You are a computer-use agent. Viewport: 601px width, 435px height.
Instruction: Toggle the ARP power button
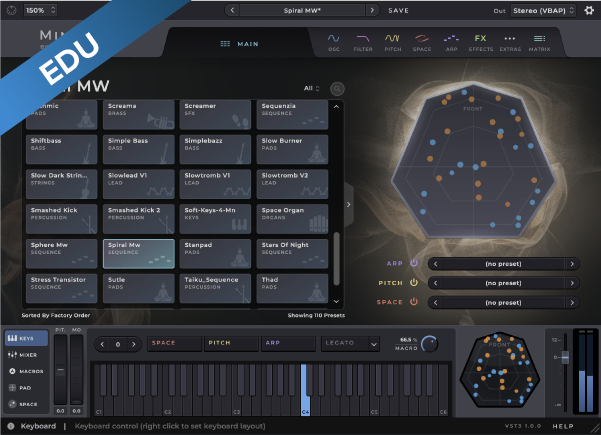pyautogui.click(x=414, y=263)
